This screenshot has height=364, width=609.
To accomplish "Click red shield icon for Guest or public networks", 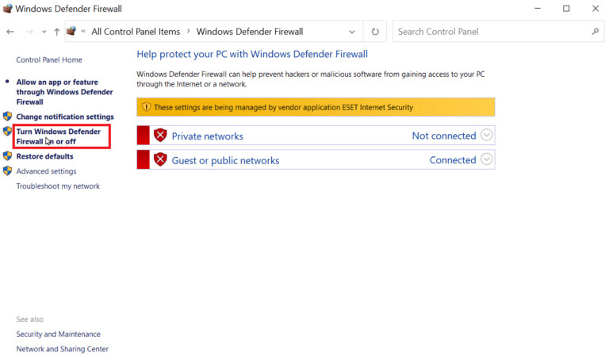I will (x=160, y=159).
